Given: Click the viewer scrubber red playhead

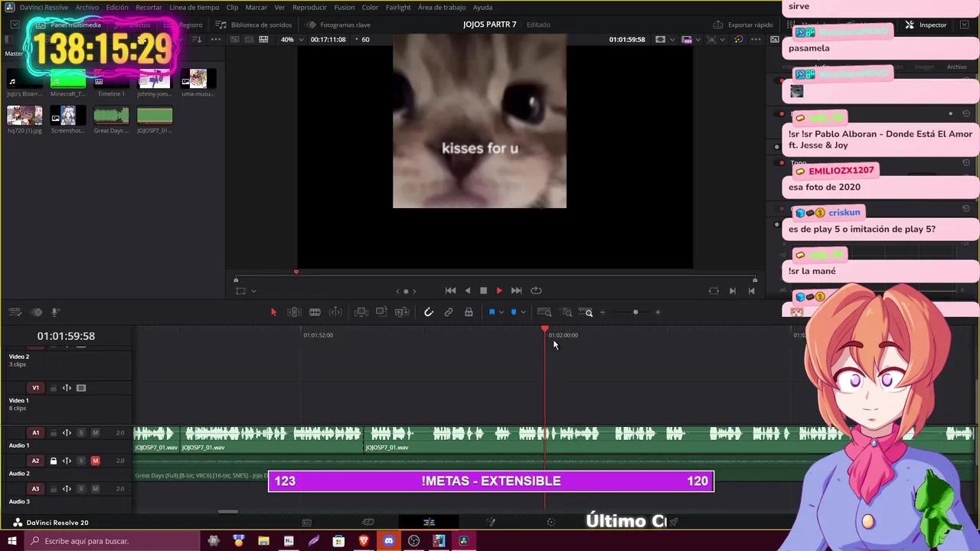Looking at the screenshot, I should (296, 272).
